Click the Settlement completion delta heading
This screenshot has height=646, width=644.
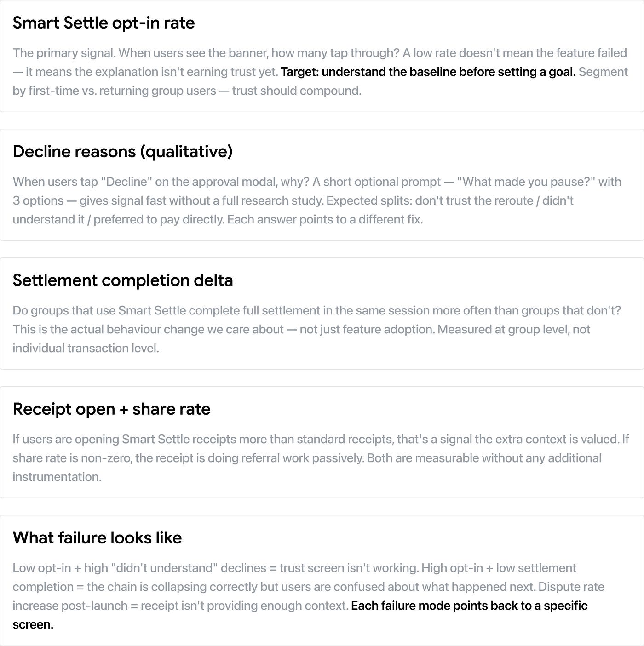(x=123, y=280)
